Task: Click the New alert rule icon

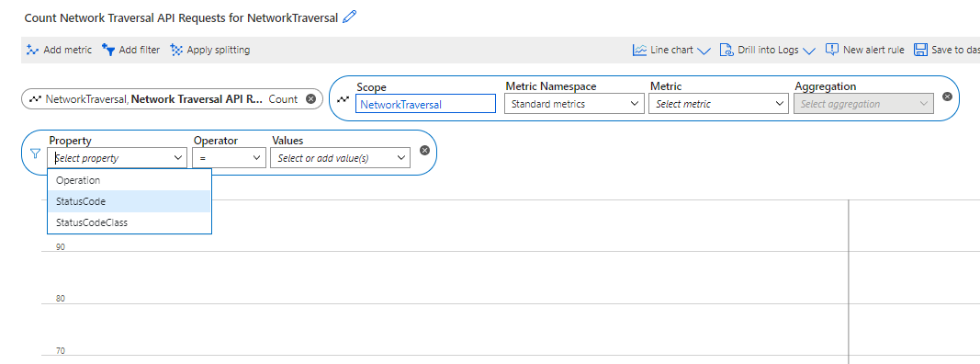Action: click(832, 50)
